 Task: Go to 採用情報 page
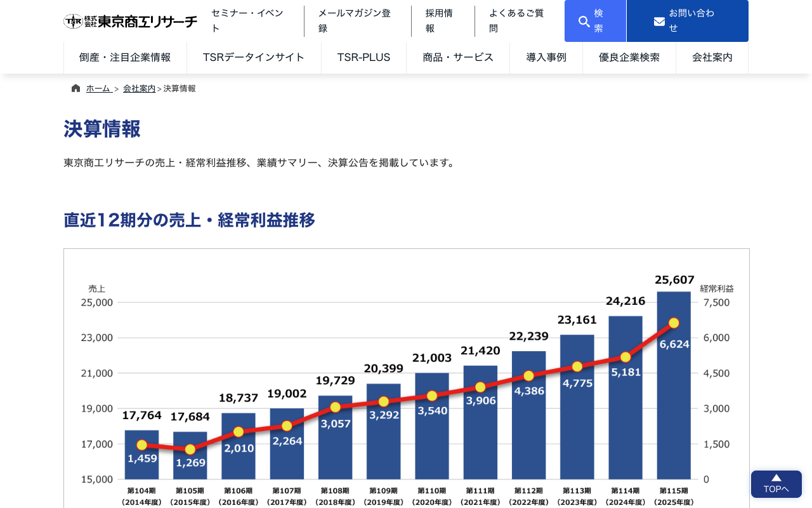point(439,21)
